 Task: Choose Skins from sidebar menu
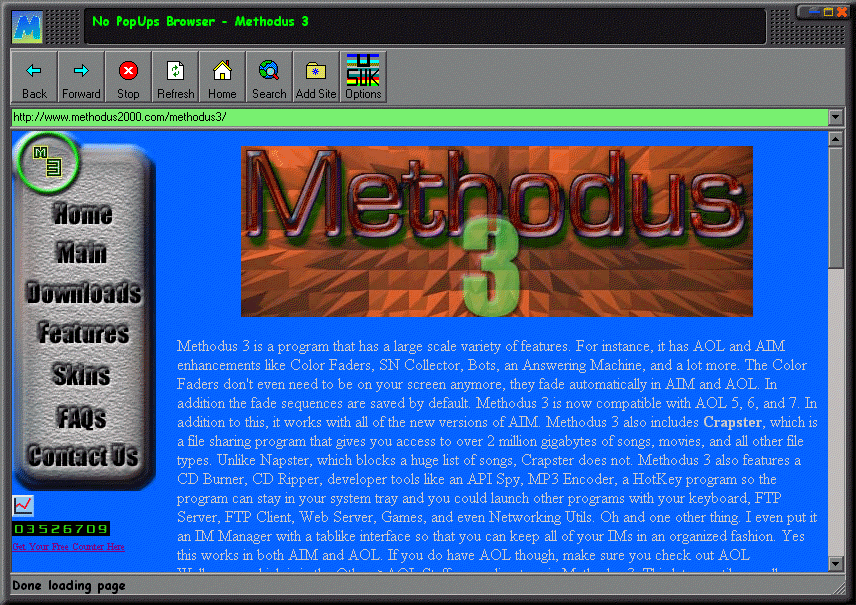tap(82, 375)
